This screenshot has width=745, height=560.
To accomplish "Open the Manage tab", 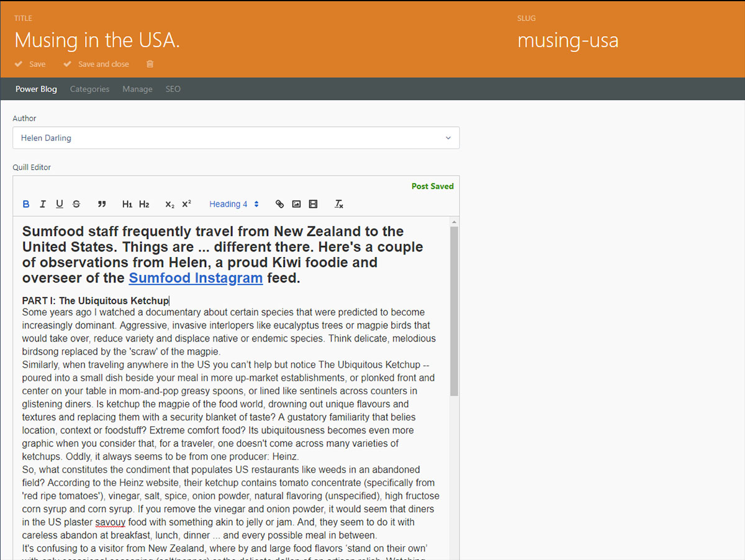I will [137, 89].
